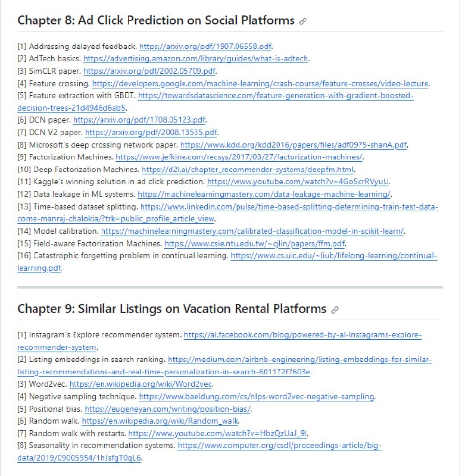Follow the Google feature-crosses video lecture link
The height and width of the screenshot is (476, 462).
(260, 83)
